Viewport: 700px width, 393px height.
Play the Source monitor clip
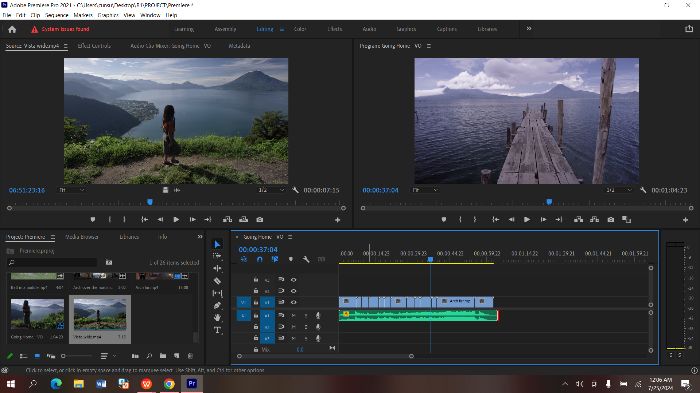tap(176, 219)
